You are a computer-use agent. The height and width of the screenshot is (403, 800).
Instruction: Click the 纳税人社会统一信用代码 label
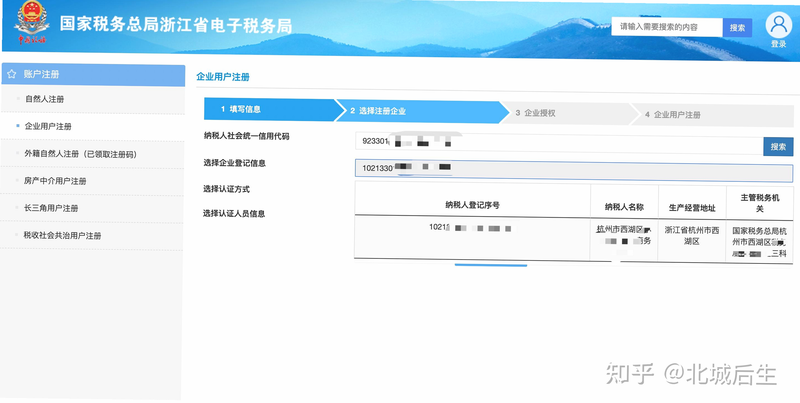coord(246,136)
